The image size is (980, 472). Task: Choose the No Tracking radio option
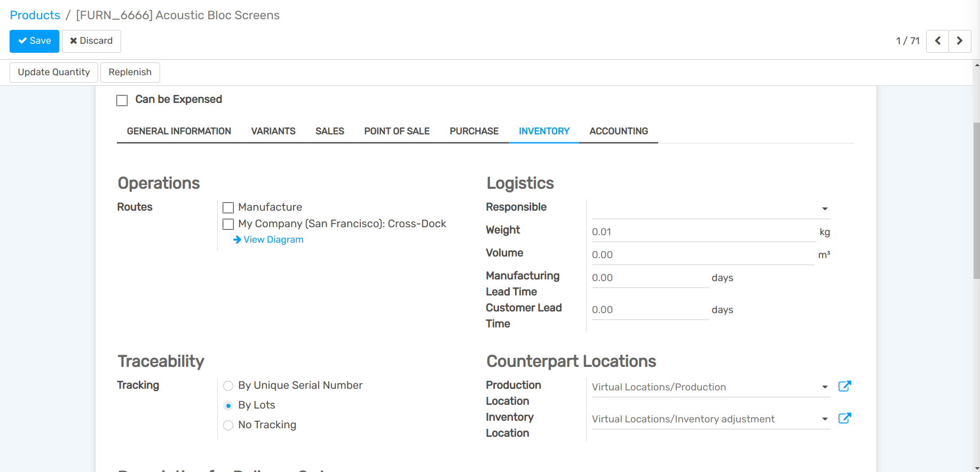(228, 425)
